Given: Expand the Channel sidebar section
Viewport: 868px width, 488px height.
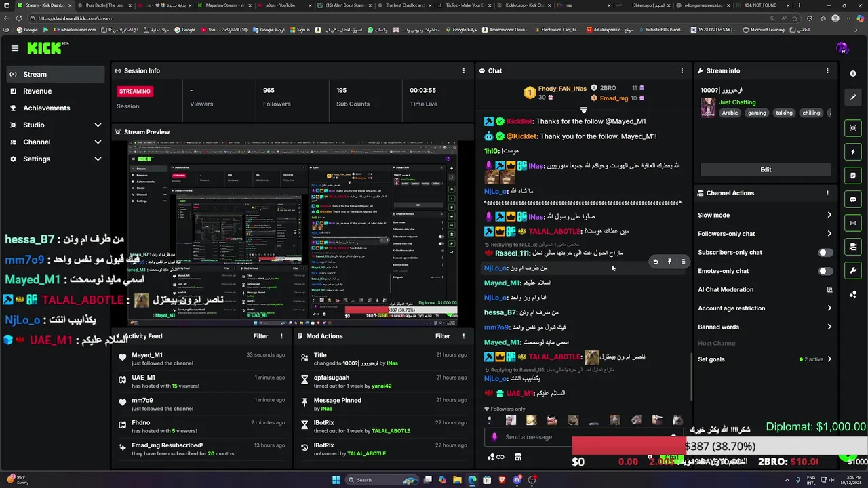Looking at the screenshot, I should pos(98,142).
